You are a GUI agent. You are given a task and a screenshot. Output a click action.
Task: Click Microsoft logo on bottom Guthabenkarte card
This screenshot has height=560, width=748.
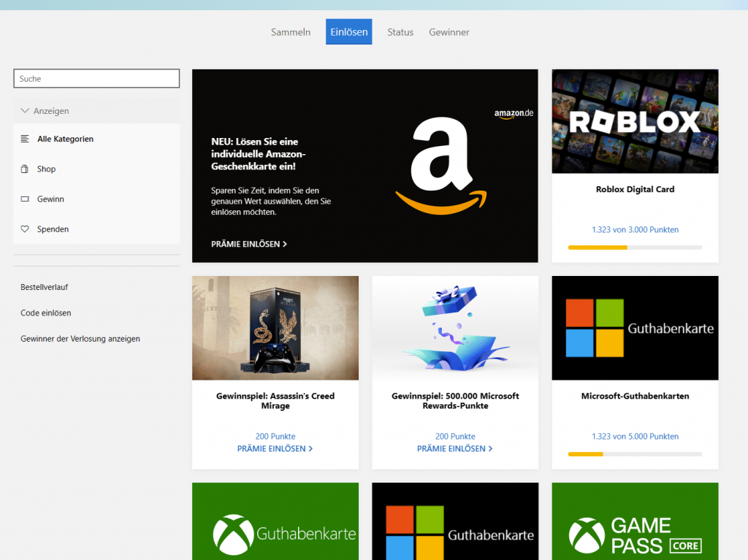[x=415, y=533]
